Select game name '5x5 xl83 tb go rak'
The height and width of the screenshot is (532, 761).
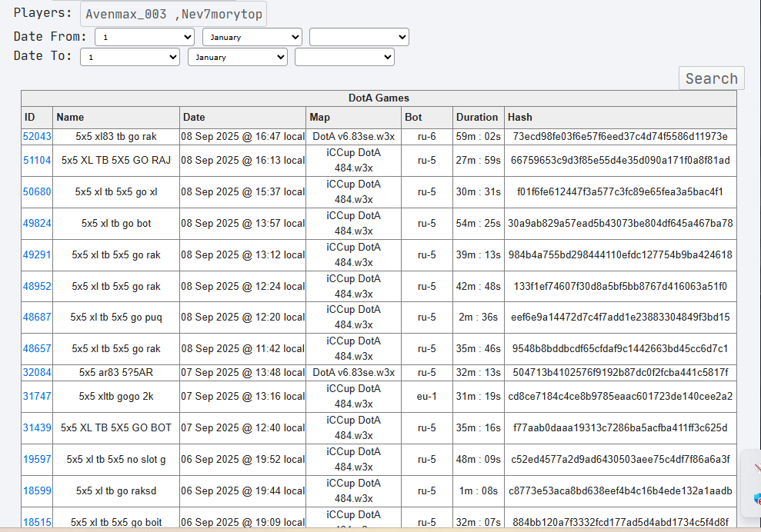pos(116,136)
